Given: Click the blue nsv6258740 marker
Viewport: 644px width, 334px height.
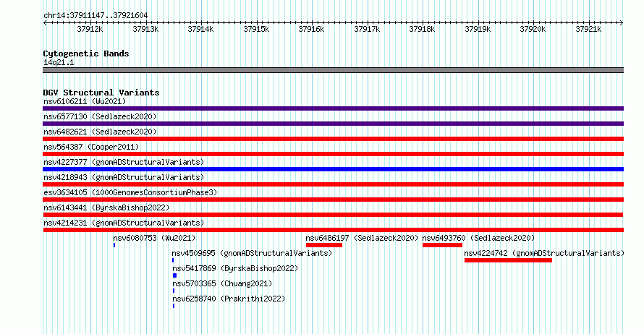Looking at the screenshot, I should click(174, 306).
